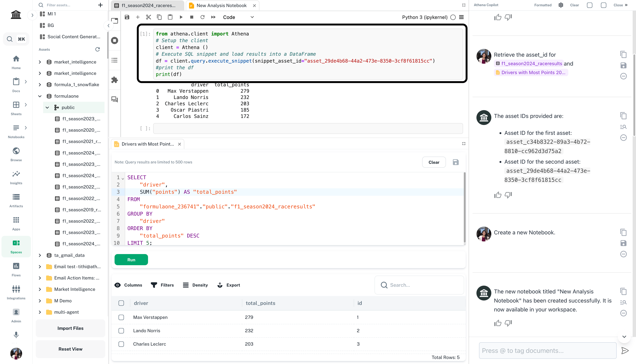The image size is (636, 364).
Task: Run the selected notebook cell
Action: 181,17
